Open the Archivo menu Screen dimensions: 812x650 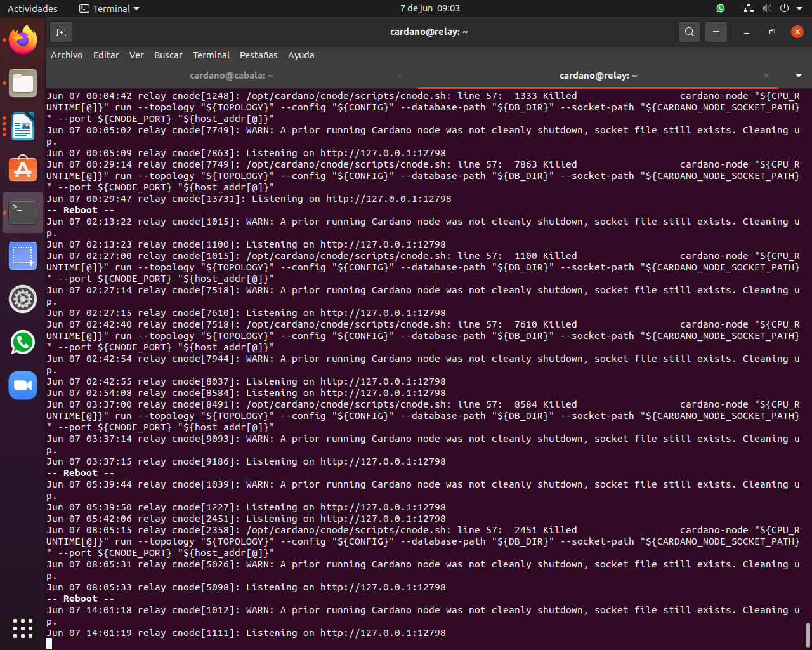point(67,55)
